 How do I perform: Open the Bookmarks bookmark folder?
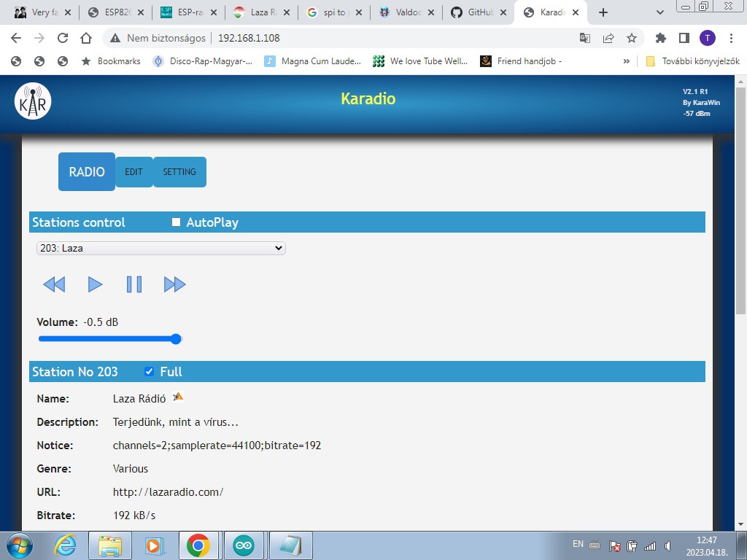[111, 61]
